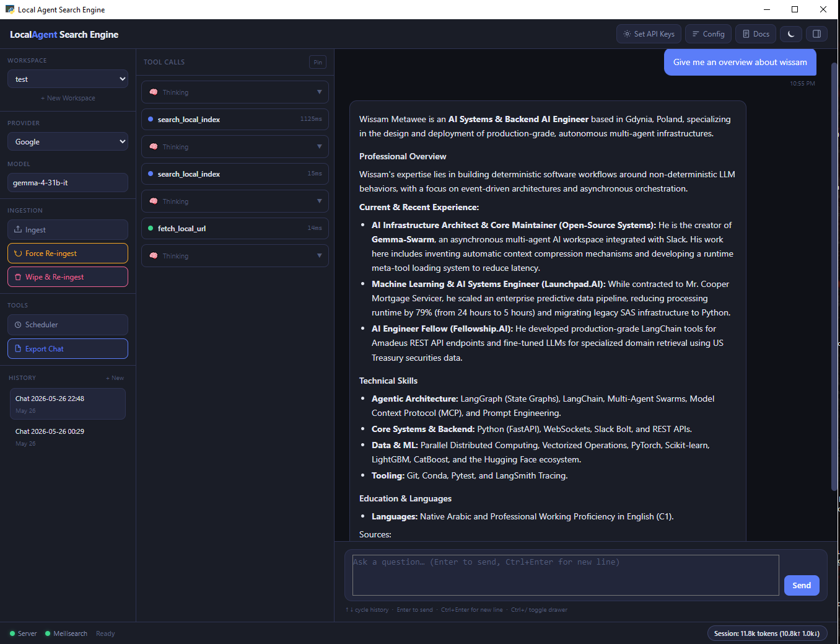Click the Send button
Image resolution: width=840 pixels, height=644 pixels.
point(802,585)
